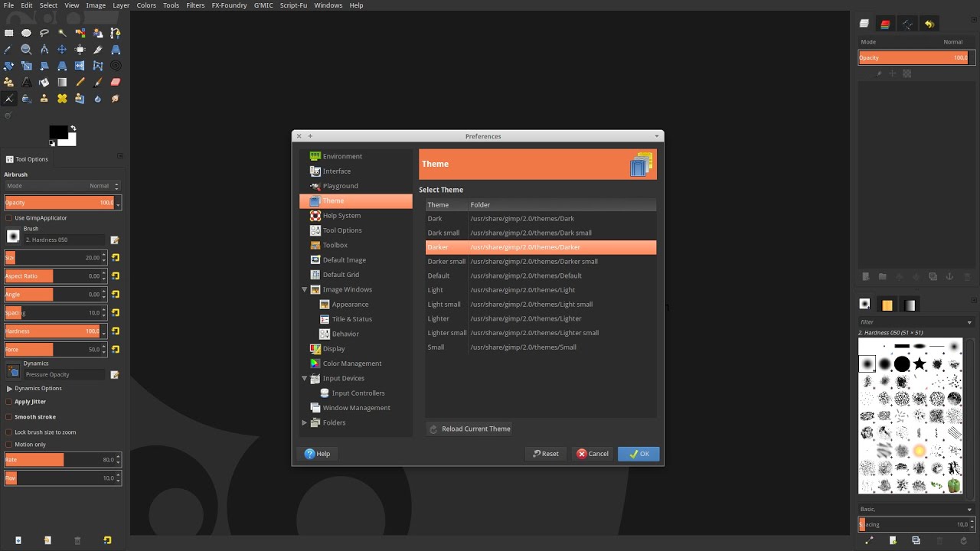Switch to the Patterns tab
980x551 pixels.
tap(887, 305)
